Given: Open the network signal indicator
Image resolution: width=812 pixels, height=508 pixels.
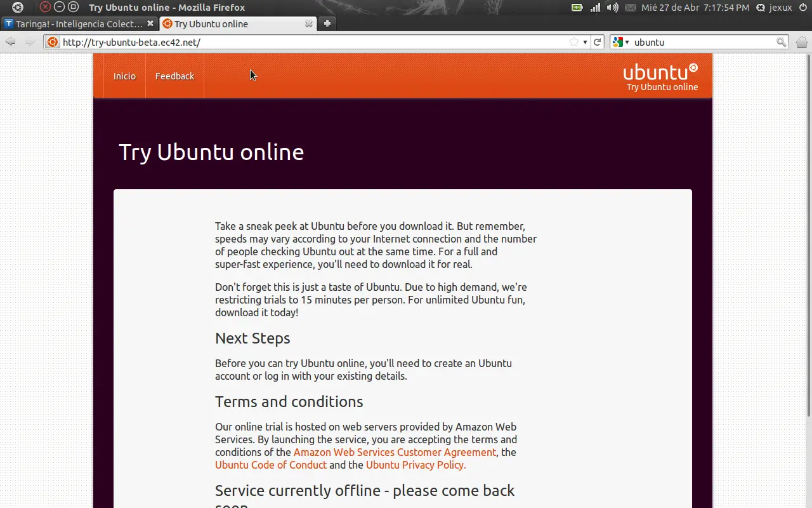Looking at the screenshot, I should point(595,8).
